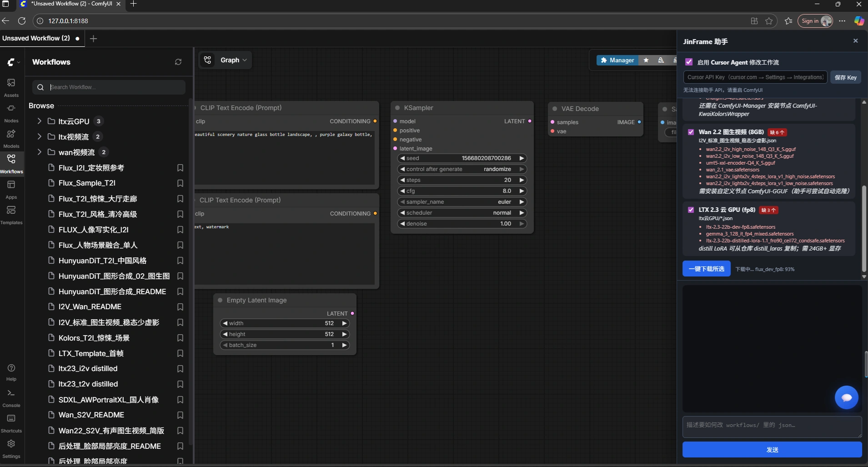868x467 pixels.
Task: Bookmark the HunyuanDiT_T2I_中国风格 workflow
Action: (x=180, y=261)
